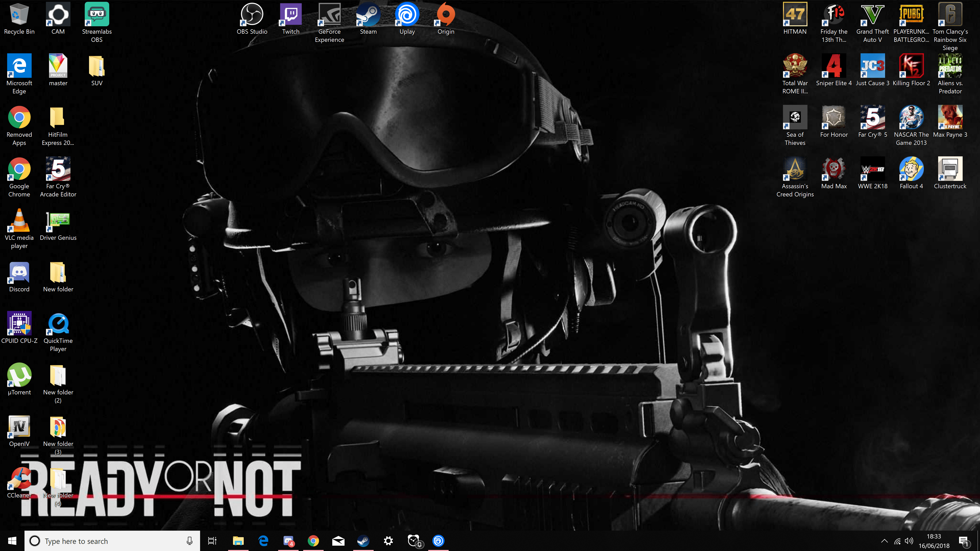
Task: Click the microphone icon in search box
Action: click(x=189, y=541)
